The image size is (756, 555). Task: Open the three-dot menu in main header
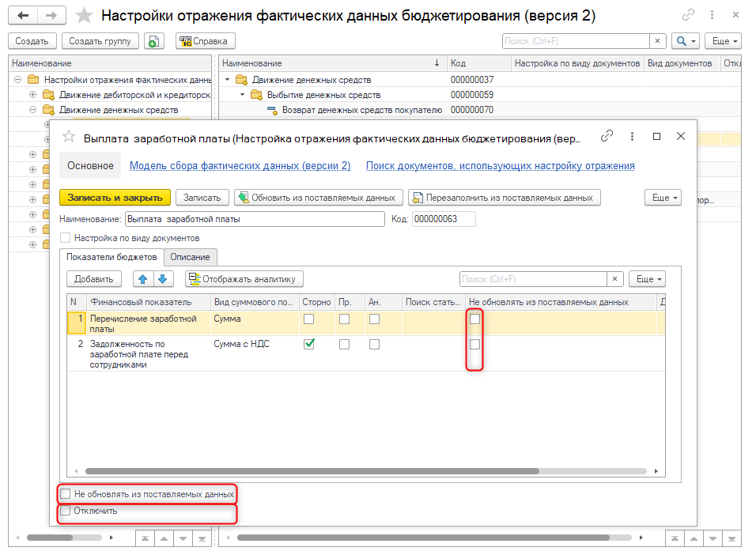click(713, 15)
